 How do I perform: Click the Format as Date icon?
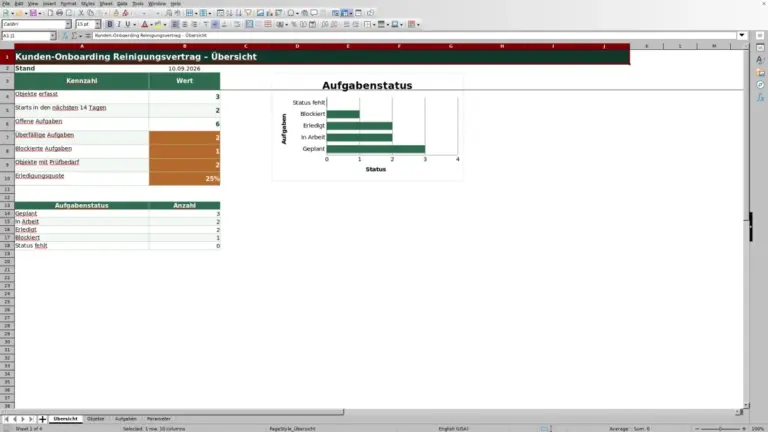[x=312, y=24]
